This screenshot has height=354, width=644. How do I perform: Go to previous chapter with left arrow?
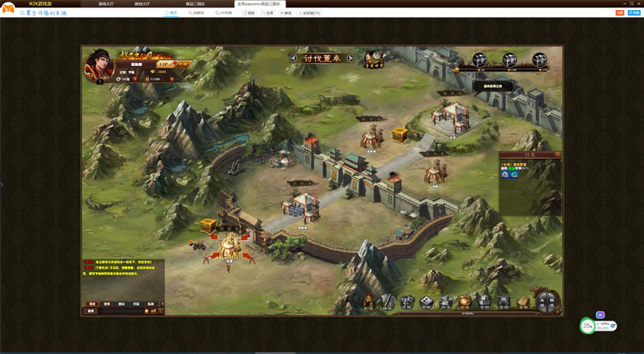pyautogui.click(x=293, y=59)
